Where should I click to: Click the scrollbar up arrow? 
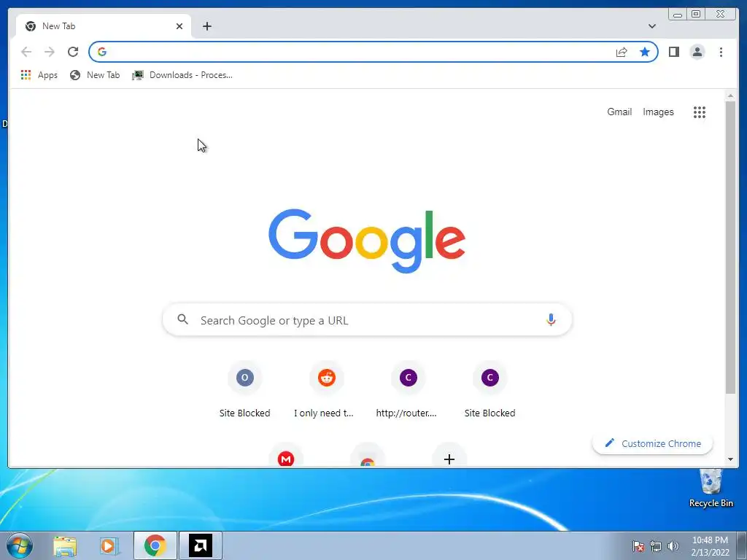730,96
